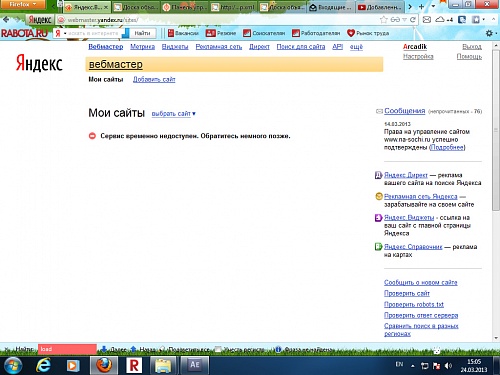Open the Рекламная сеть navigation link
Viewport: 500px width, 375px height.
click(219, 47)
